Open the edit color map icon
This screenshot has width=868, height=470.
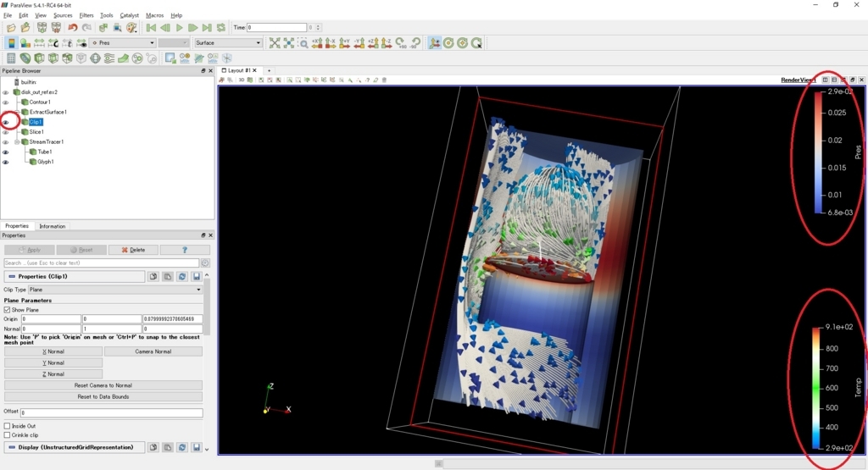(x=25, y=43)
